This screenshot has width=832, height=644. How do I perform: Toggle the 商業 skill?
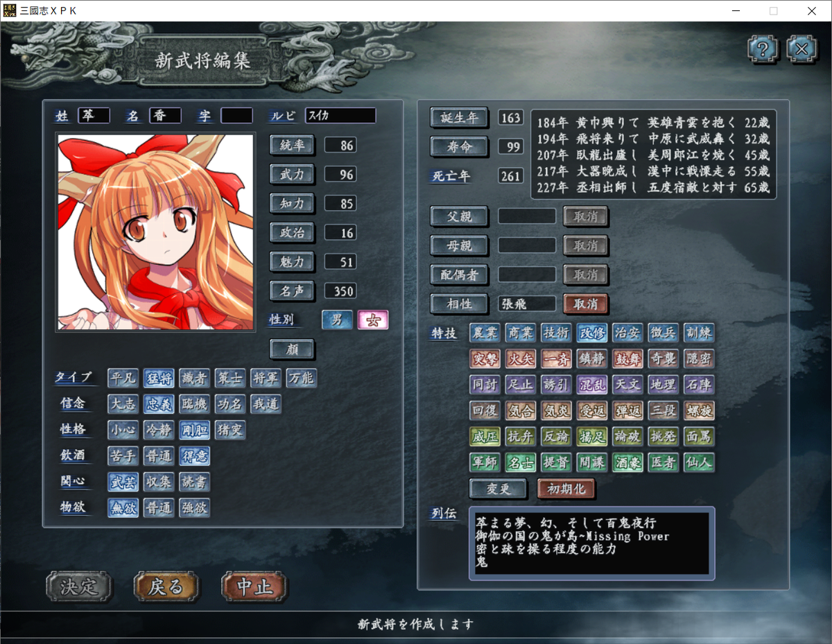[520, 333]
